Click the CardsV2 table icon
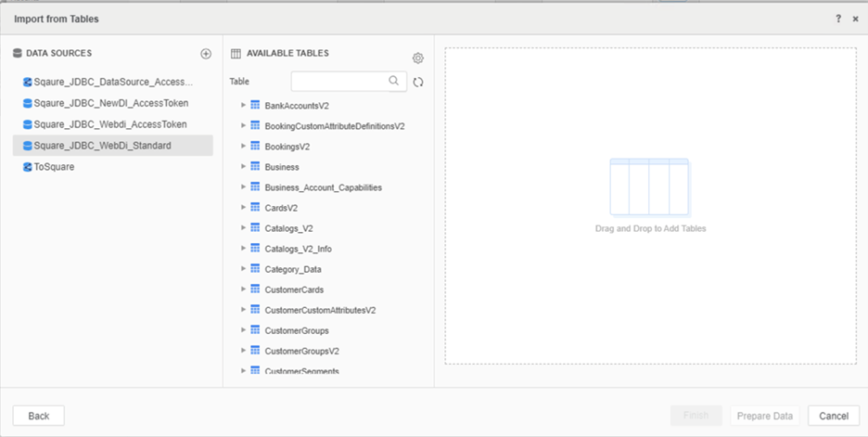 coord(255,208)
